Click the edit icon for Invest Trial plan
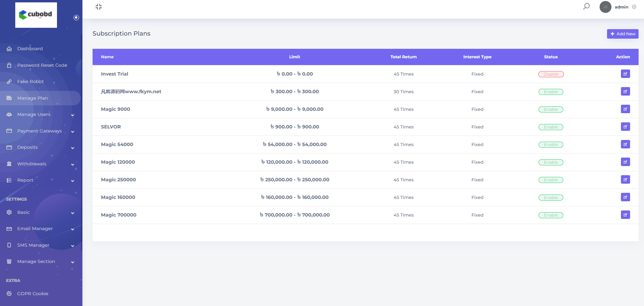The width and height of the screenshot is (644, 306). [x=625, y=74]
